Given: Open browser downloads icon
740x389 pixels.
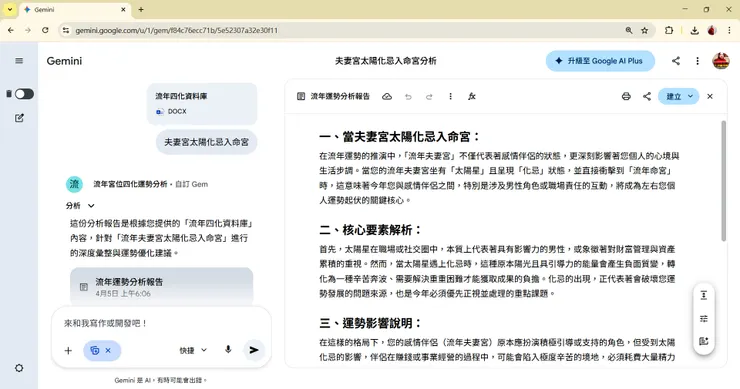Looking at the screenshot, I should click(694, 30).
